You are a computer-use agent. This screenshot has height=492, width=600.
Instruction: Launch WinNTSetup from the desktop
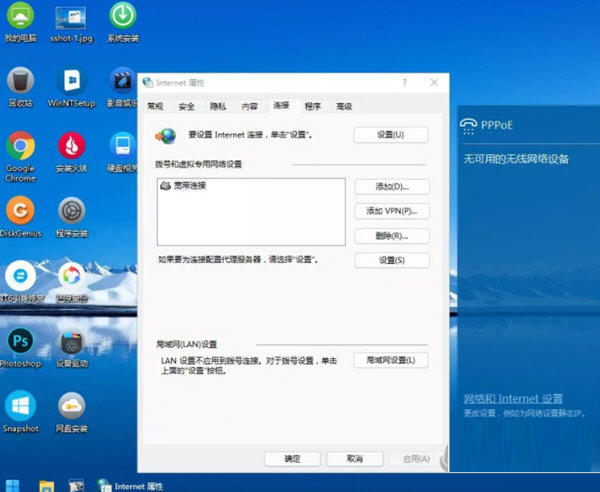point(71,82)
